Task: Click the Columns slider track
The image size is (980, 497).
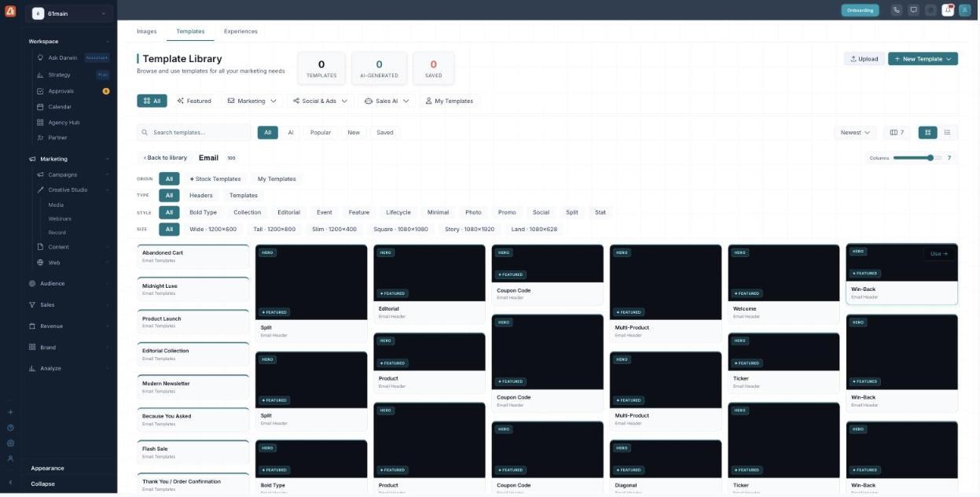Action: click(x=917, y=158)
